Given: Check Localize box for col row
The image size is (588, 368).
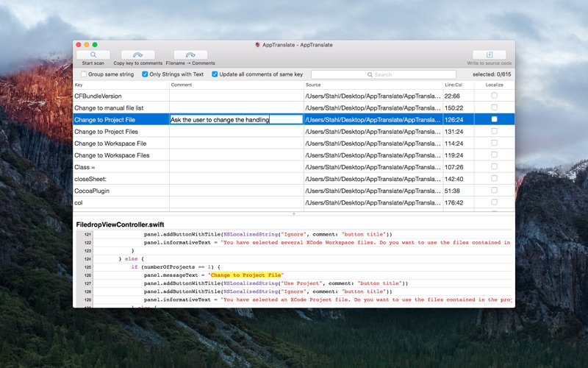Looking at the screenshot, I should (494, 202).
